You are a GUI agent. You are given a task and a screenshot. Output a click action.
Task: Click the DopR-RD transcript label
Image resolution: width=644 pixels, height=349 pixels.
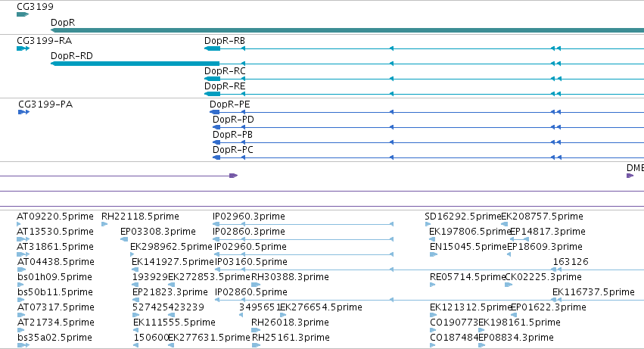coord(71,56)
